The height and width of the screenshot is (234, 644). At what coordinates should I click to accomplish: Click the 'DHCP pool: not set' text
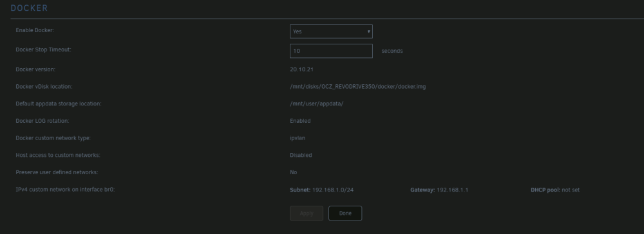tap(555, 190)
